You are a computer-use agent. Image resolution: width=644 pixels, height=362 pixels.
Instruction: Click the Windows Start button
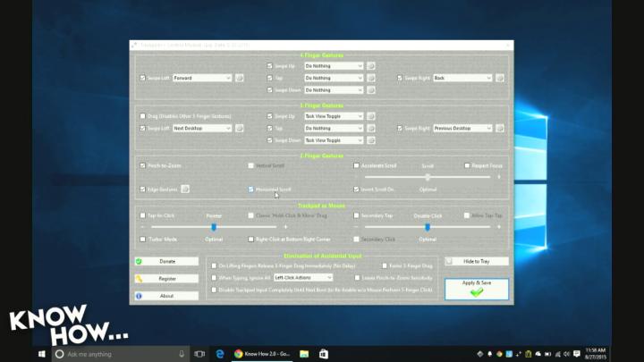43,354
